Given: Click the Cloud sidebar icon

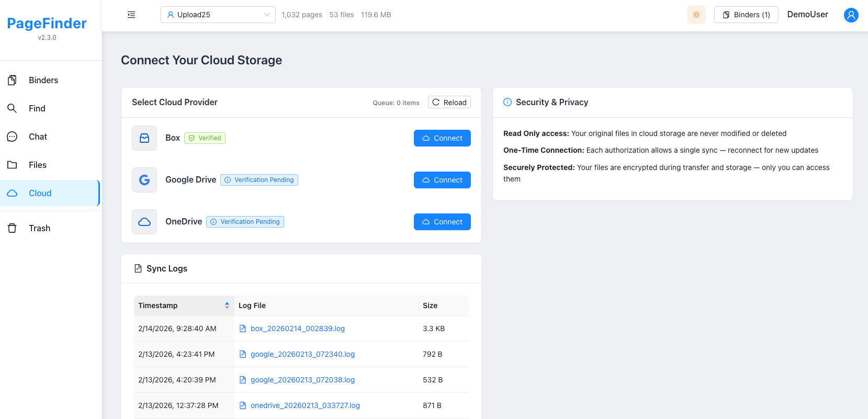Looking at the screenshot, I should tap(12, 193).
